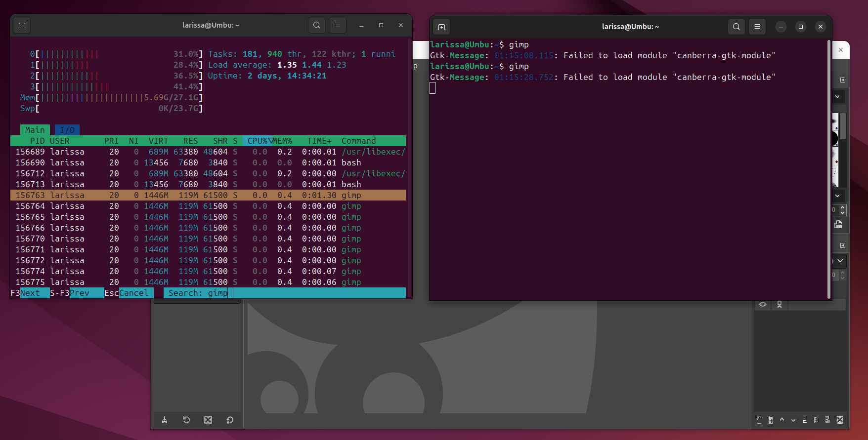Lower layer down-arrow icon in GIMP

(x=793, y=420)
